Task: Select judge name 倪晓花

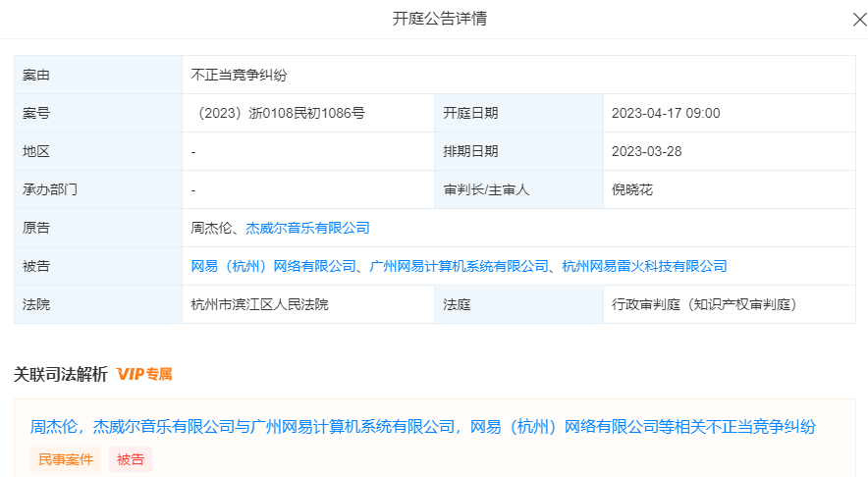Action: pos(632,189)
